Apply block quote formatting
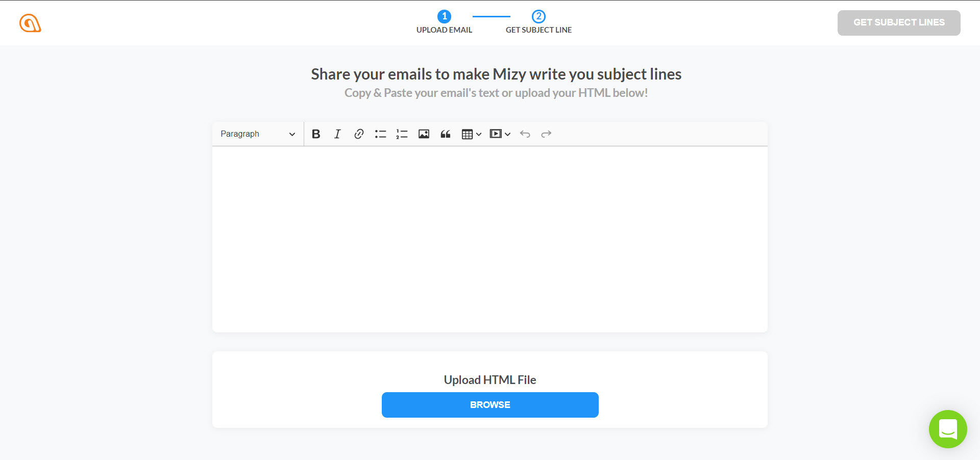 pyautogui.click(x=445, y=134)
